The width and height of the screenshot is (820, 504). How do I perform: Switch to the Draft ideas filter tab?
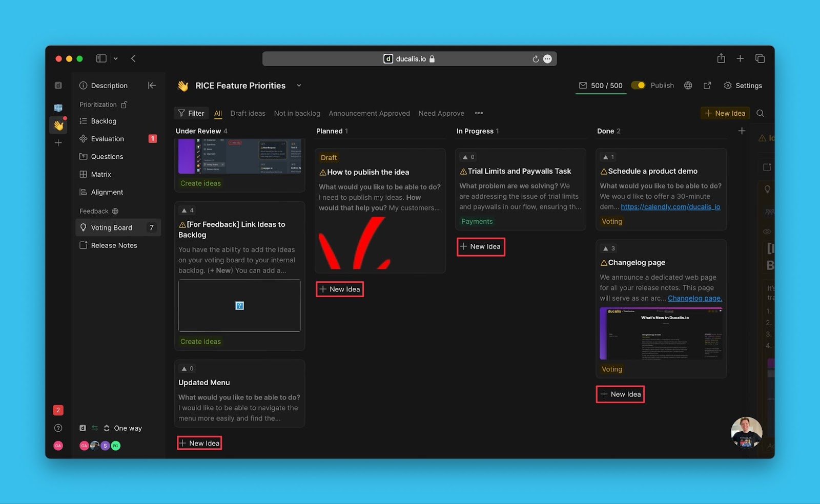(x=248, y=113)
